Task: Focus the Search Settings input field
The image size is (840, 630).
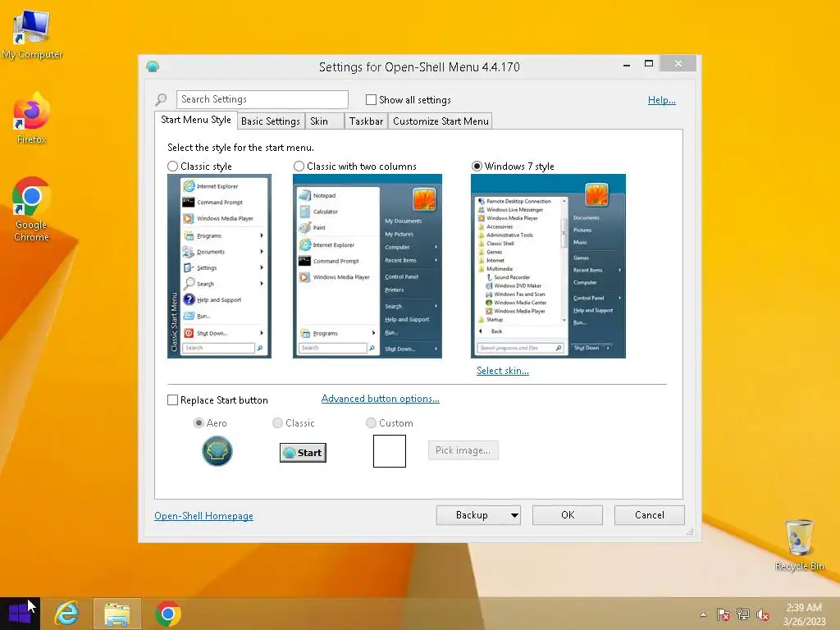Action: click(x=262, y=99)
